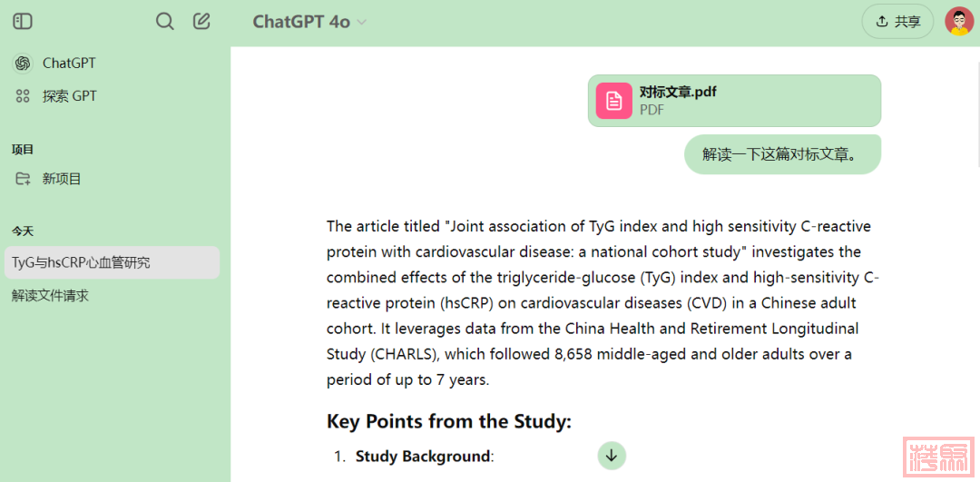This screenshot has height=482, width=980.
Task: Click the 新项目 folder icon
Action: point(23,179)
